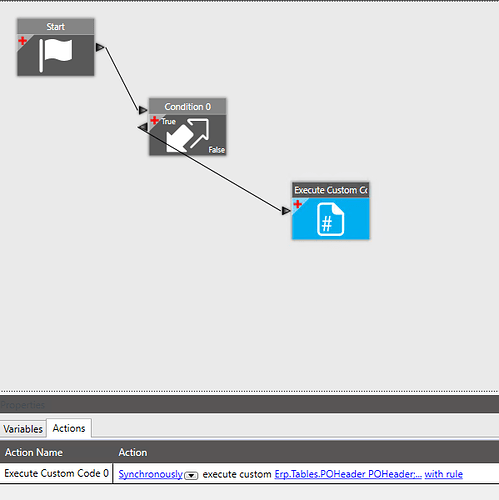Click the Execute Custom Code node title

[x=330, y=190]
